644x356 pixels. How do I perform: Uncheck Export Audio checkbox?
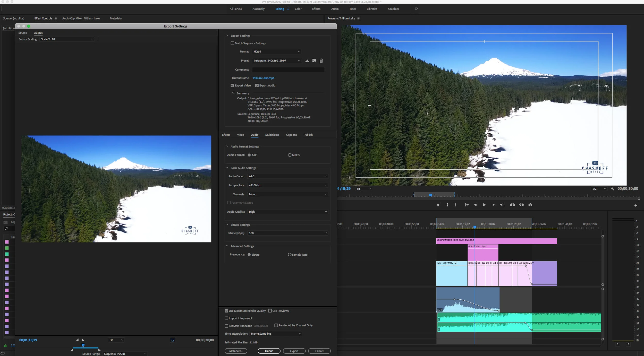tap(257, 85)
